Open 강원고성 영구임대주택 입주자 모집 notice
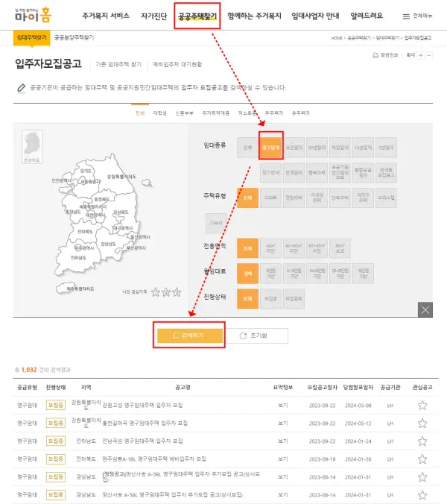 [142, 406]
